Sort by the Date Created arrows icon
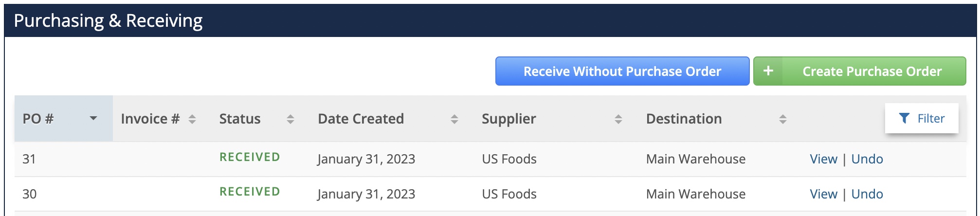The height and width of the screenshot is (216, 980). point(454,119)
